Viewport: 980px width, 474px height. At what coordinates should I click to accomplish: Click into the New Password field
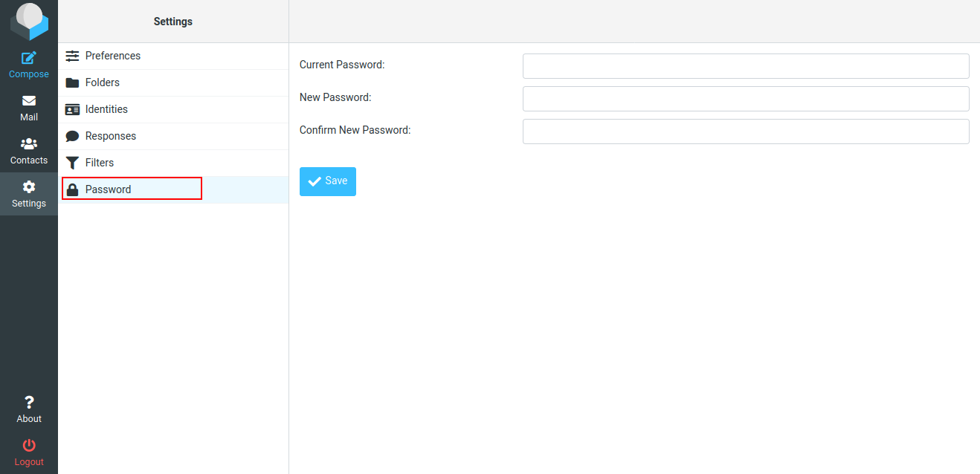(x=746, y=99)
